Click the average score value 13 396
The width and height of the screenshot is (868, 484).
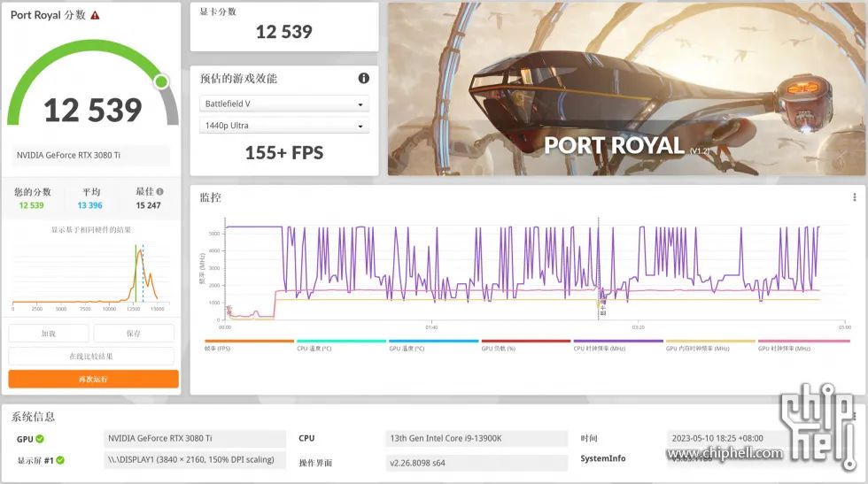89,205
